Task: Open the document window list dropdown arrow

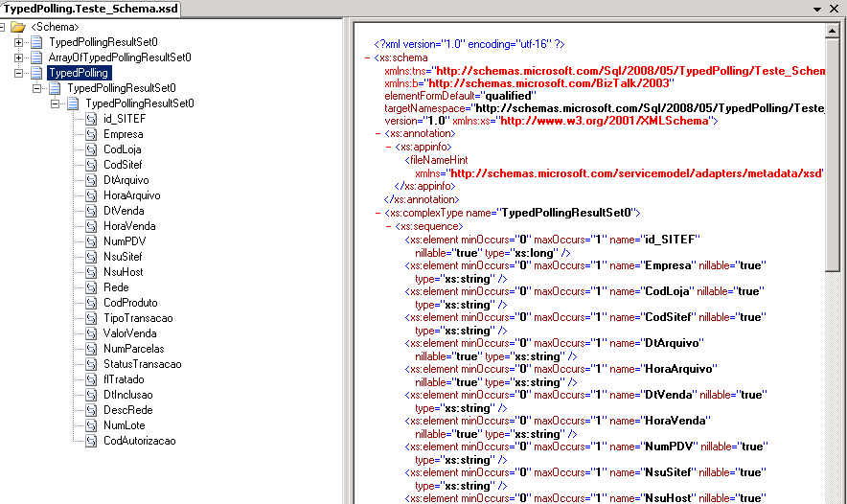Action: point(817,10)
